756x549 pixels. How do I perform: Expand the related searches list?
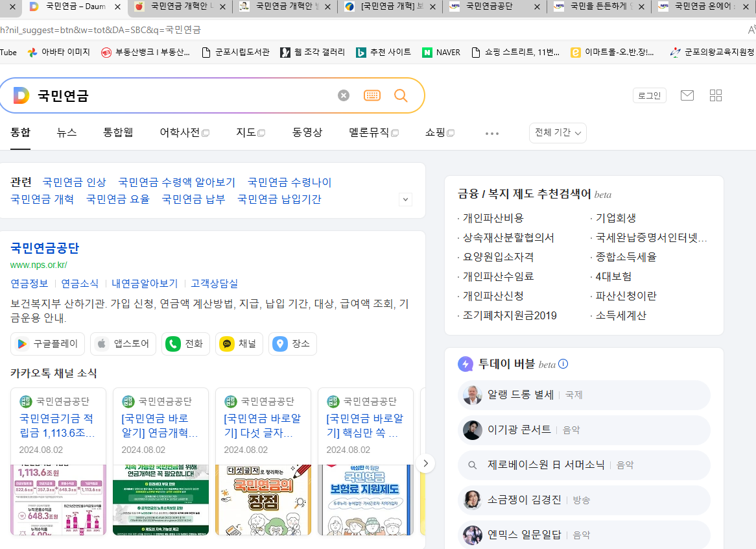(405, 199)
